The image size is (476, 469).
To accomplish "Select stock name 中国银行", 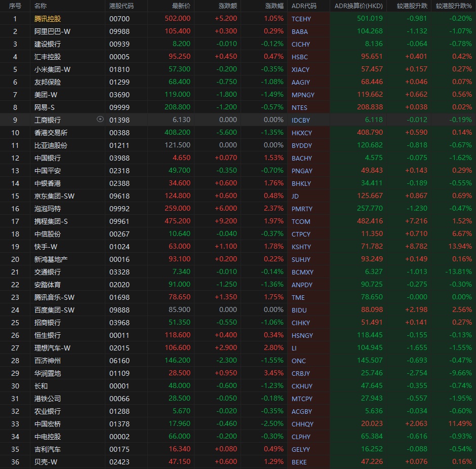I will [x=48, y=158].
